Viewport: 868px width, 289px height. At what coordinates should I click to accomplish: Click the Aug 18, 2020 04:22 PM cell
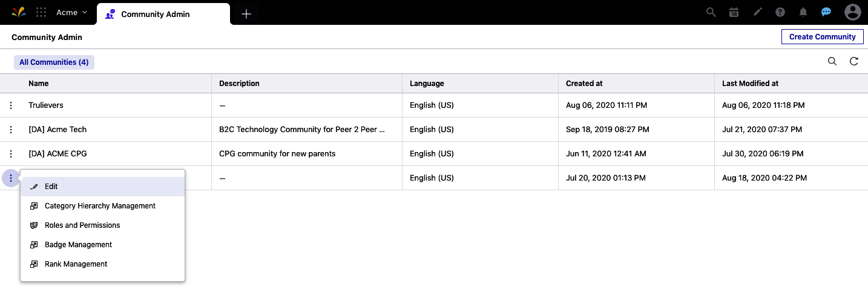click(764, 178)
